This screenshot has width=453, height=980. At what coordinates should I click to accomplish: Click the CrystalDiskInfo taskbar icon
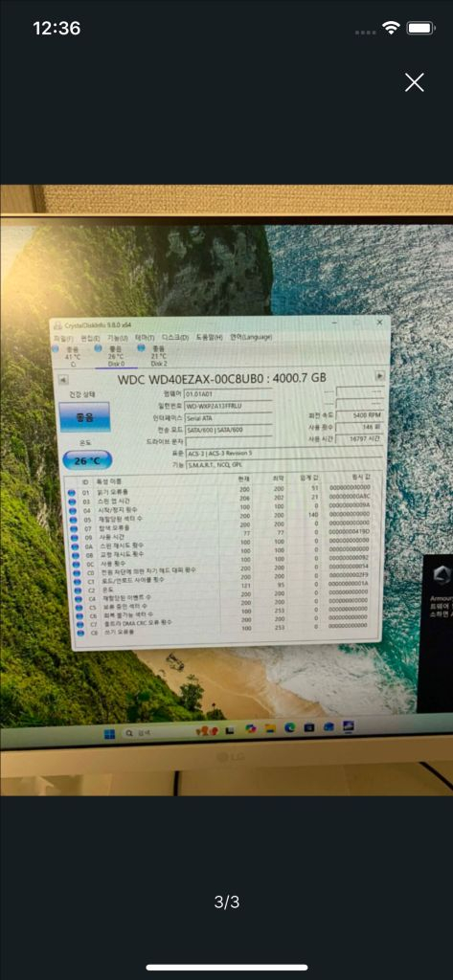[x=349, y=725]
